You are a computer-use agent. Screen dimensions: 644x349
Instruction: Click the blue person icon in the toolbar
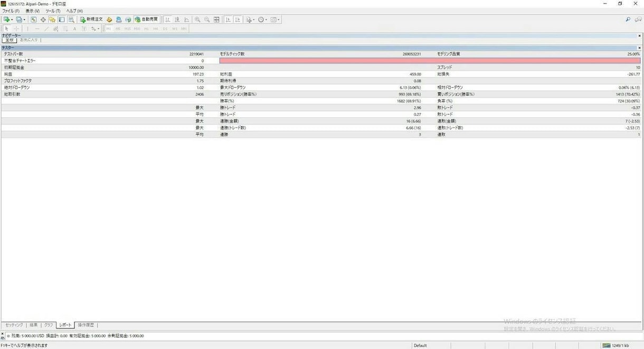point(119,20)
